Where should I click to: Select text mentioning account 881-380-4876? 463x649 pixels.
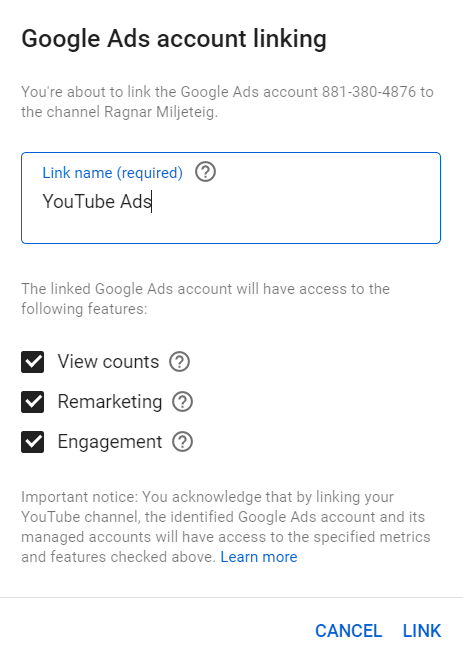(227, 102)
